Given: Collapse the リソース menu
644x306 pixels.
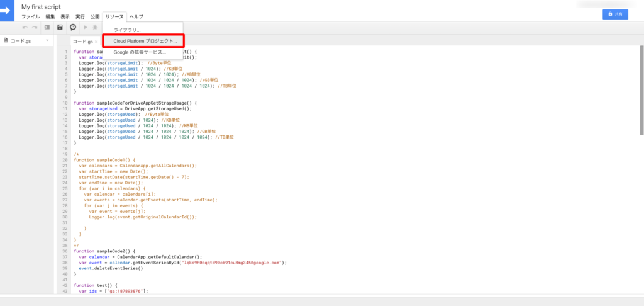Looking at the screenshot, I should click(114, 17).
